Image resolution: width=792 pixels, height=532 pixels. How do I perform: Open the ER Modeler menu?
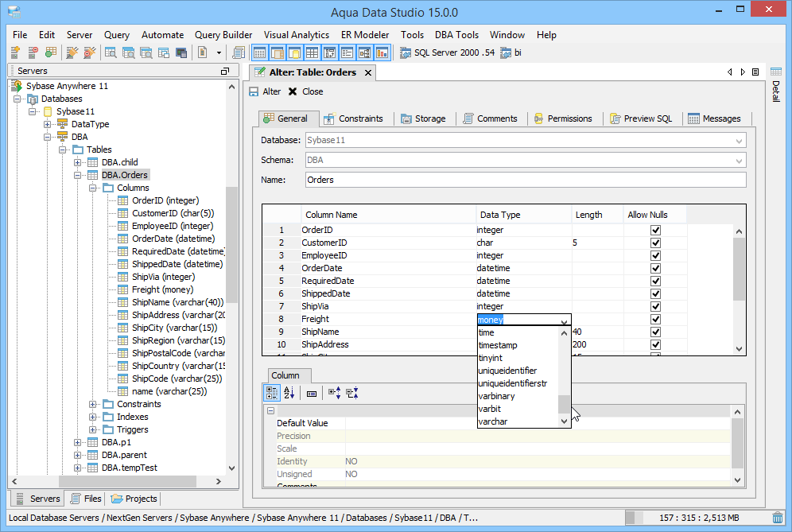(x=365, y=35)
